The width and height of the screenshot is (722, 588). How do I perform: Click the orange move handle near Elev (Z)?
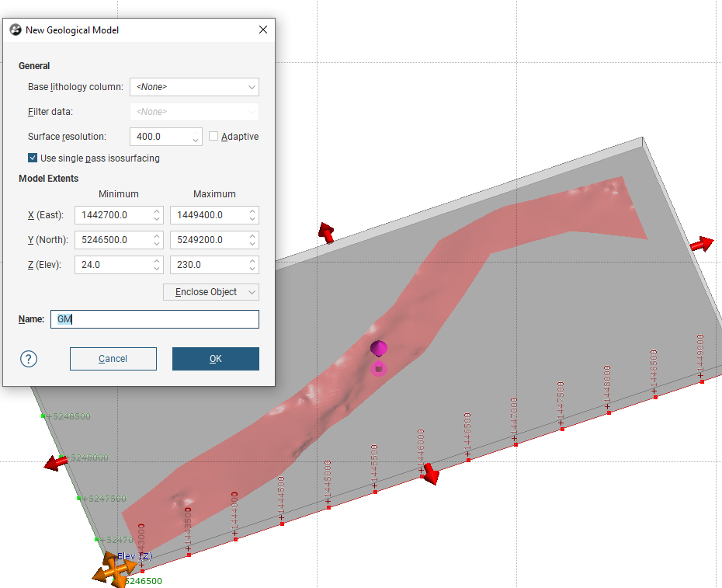pyautogui.click(x=112, y=570)
